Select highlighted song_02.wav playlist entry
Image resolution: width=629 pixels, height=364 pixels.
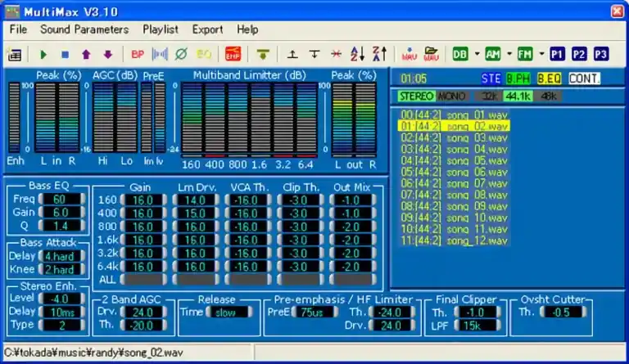454,126
